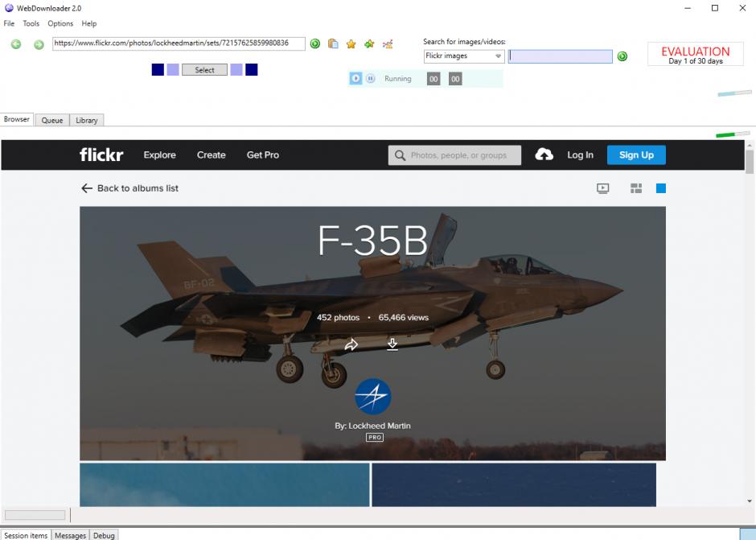Click the By: Lockheed Martin link

[x=372, y=426]
